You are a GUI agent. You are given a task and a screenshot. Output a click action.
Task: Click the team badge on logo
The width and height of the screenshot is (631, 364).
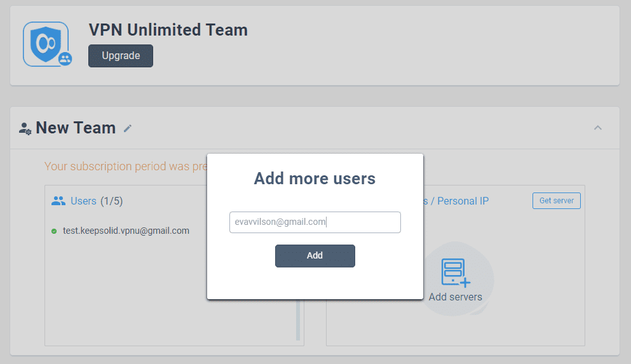(x=65, y=59)
